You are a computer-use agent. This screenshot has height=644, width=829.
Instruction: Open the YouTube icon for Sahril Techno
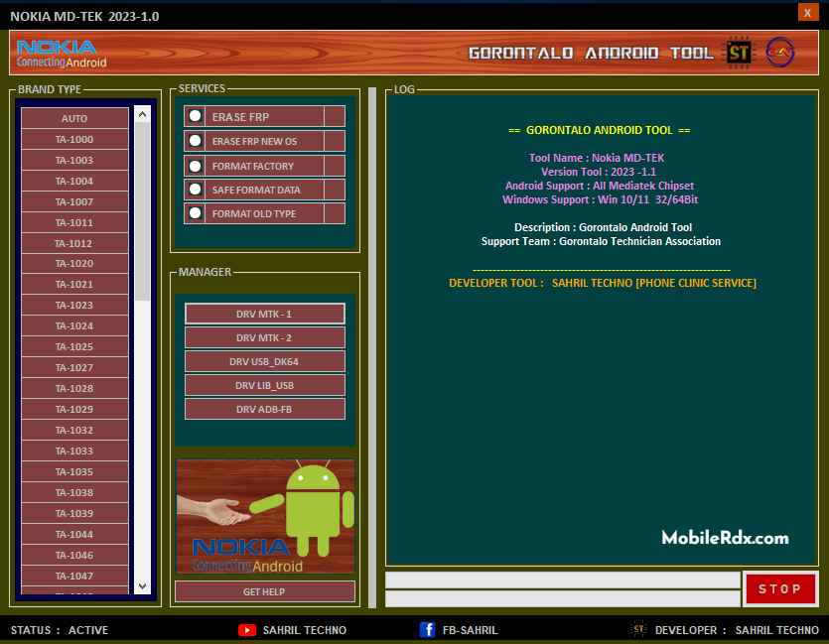click(x=247, y=630)
